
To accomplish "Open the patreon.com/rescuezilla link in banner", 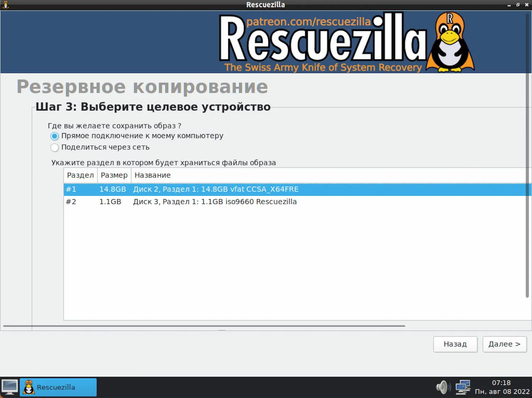I will [308, 22].
